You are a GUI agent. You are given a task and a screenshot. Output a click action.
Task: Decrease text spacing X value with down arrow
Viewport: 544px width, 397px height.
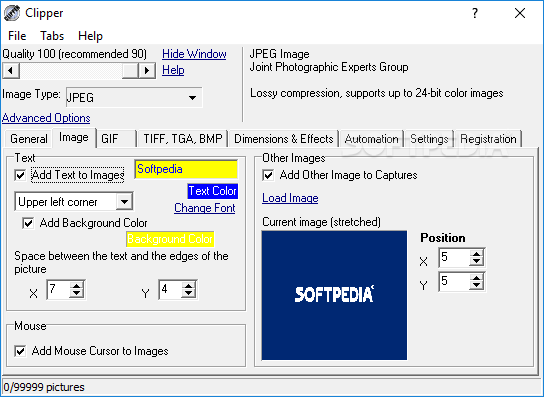[x=76, y=294]
